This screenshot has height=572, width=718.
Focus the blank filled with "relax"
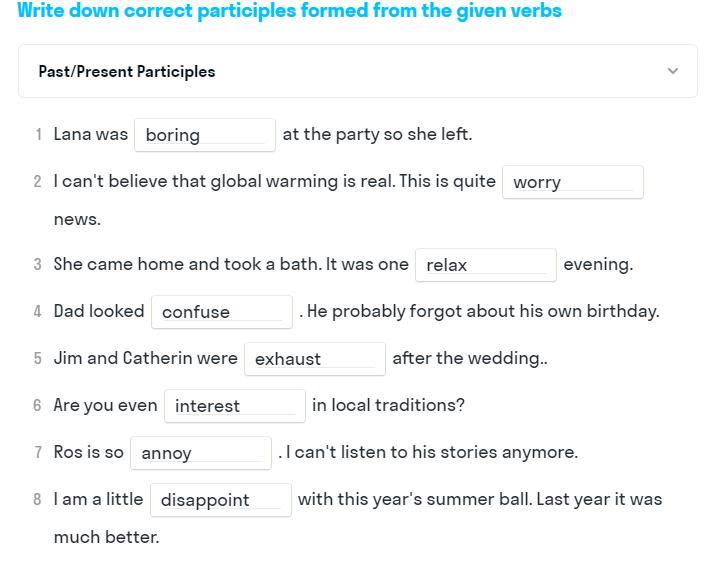(x=485, y=265)
